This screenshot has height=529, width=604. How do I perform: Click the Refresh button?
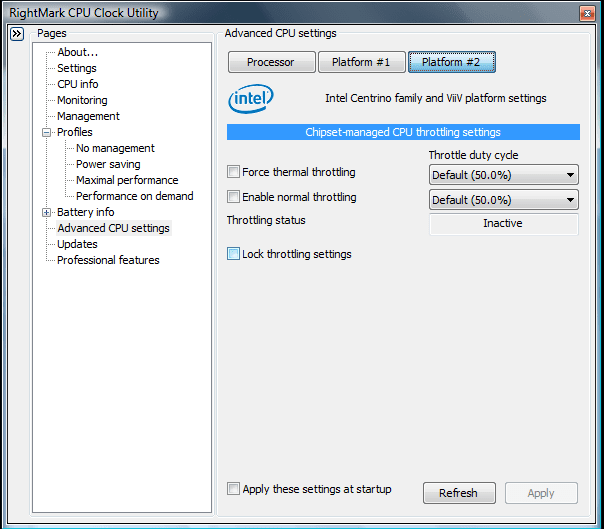[x=459, y=493]
